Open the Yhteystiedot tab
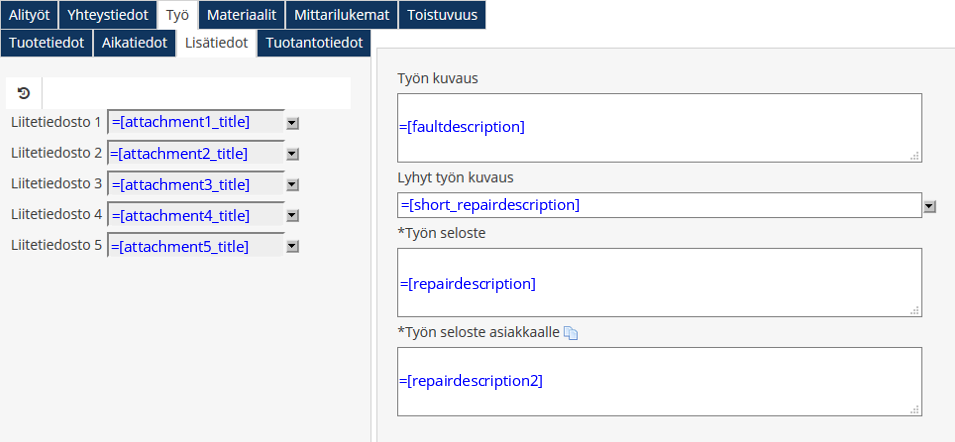 pos(108,15)
